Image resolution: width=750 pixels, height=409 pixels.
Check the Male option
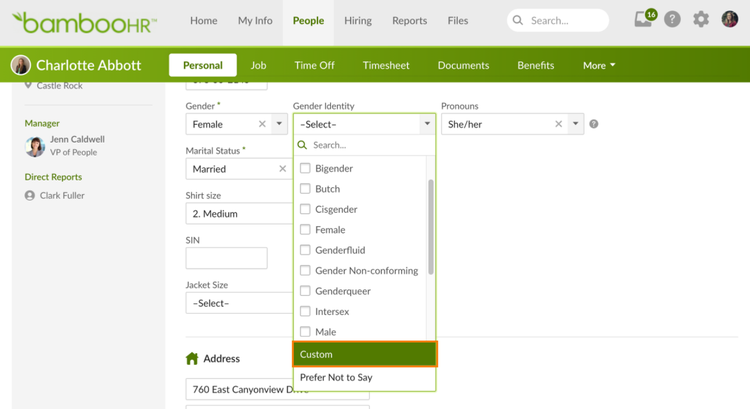pyautogui.click(x=305, y=332)
